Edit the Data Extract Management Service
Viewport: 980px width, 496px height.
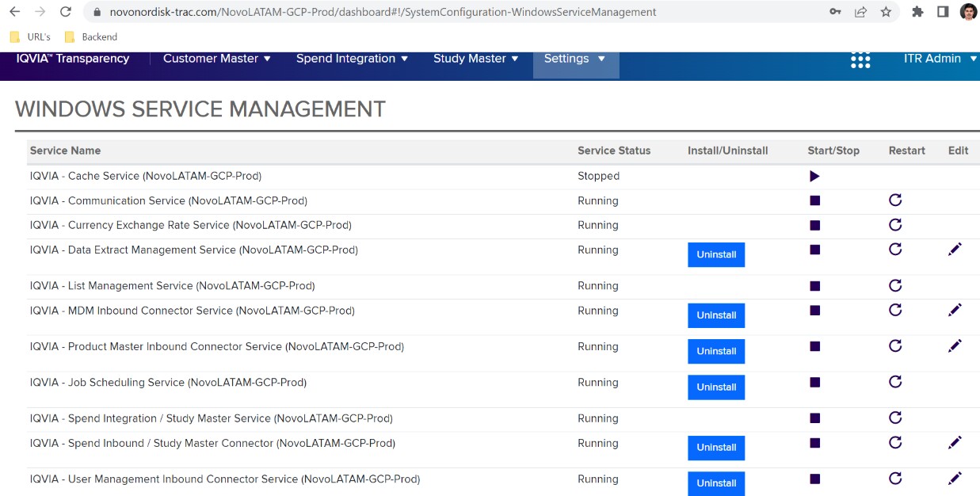tap(955, 250)
